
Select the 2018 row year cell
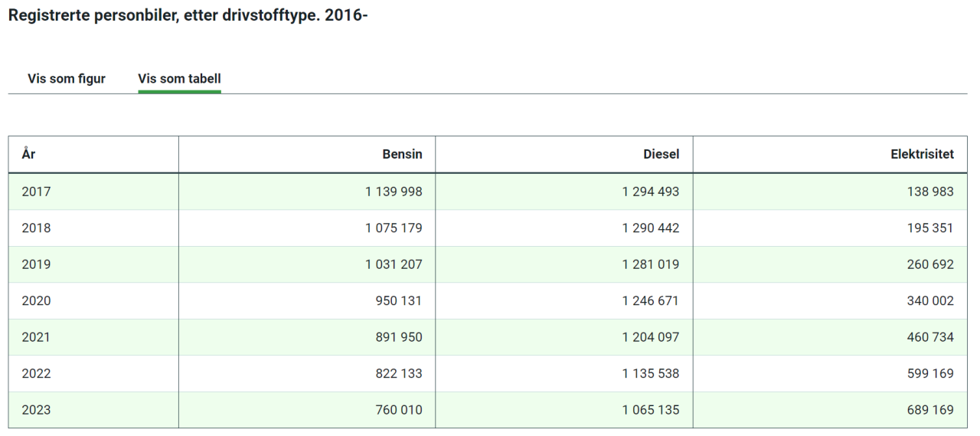(x=36, y=228)
